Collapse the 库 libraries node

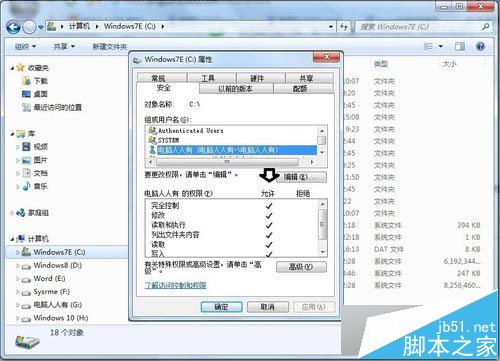pos(12,134)
